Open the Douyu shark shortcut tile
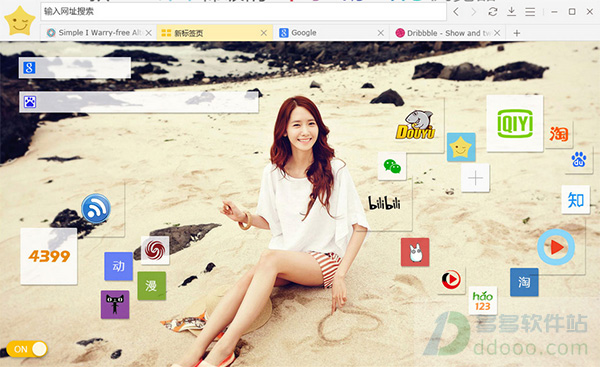This screenshot has height=367, width=600. pyautogui.click(x=416, y=125)
